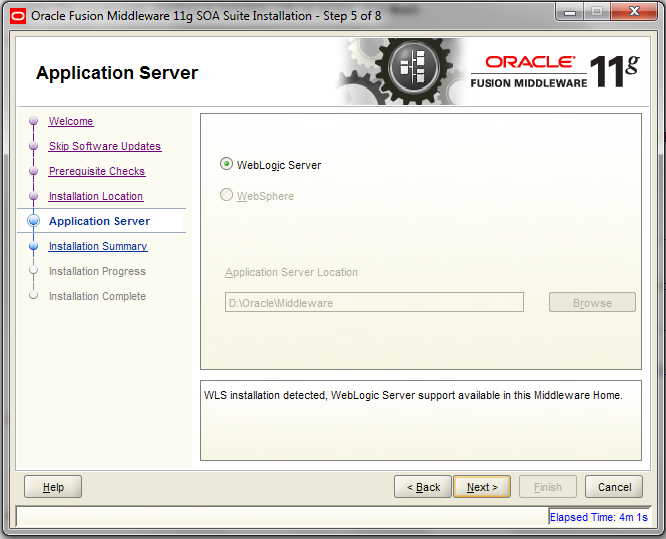The image size is (666, 539).
Task: Minimize the installer window
Action: (x=570, y=12)
